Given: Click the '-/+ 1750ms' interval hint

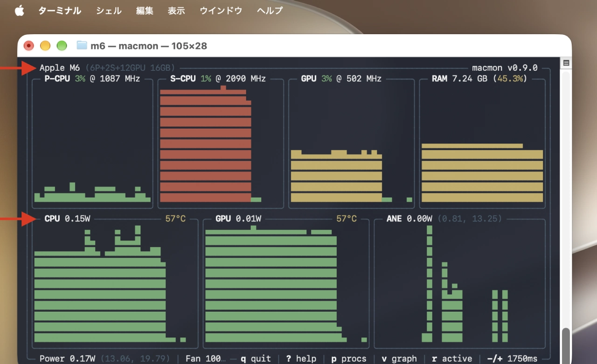Looking at the screenshot, I should [512, 358].
